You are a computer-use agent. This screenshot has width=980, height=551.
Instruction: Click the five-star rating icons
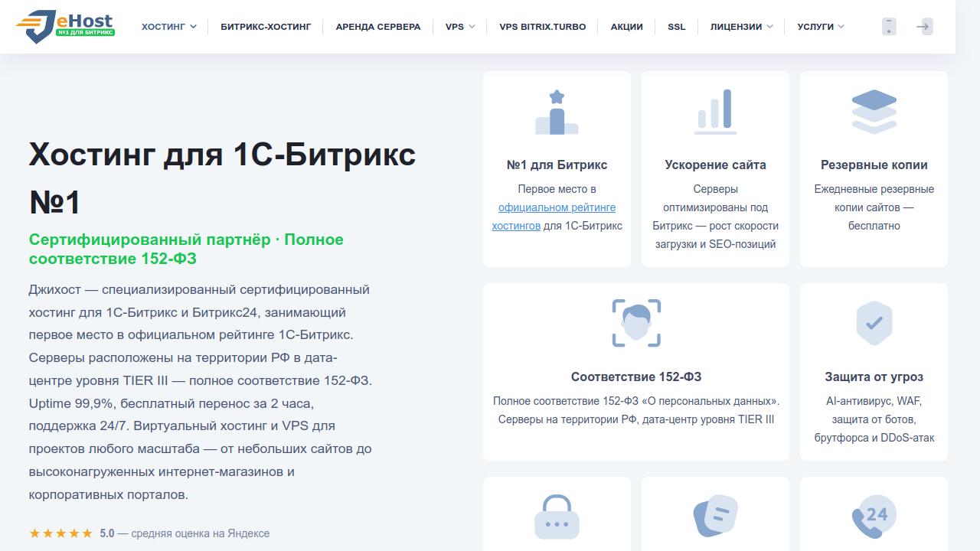click(60, 533)
